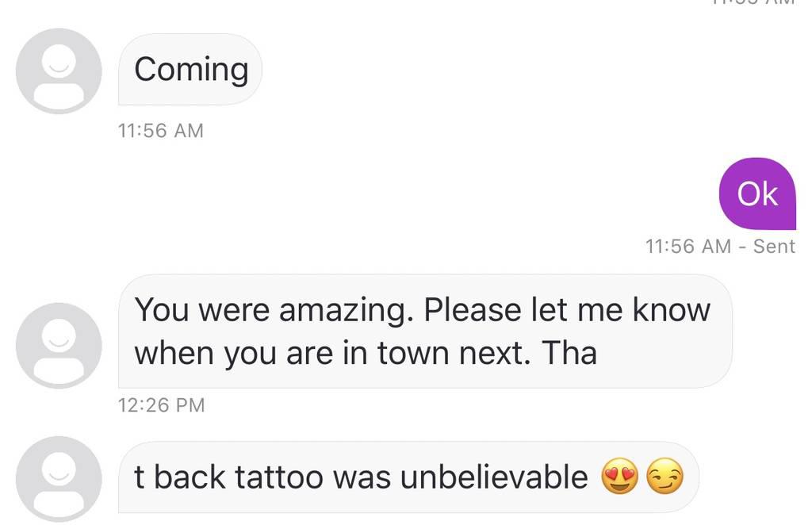Click the heart-eyes emoji in last message
Viewport: 812px width, 525px height.
pyautogui.click(x=620, y=478)
